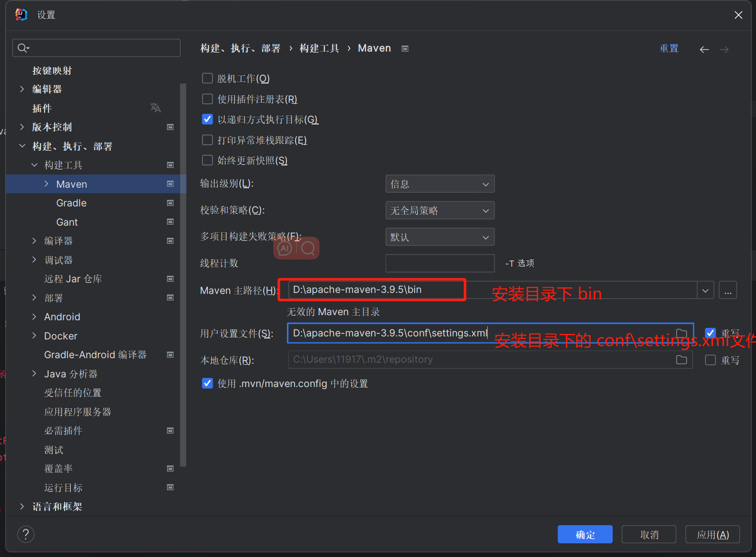The width and height of the screenshot is (756, 557).
Task: Open 多项目构建失败策略 dropdown showing 默认
Action: click(x=440, y=237)
